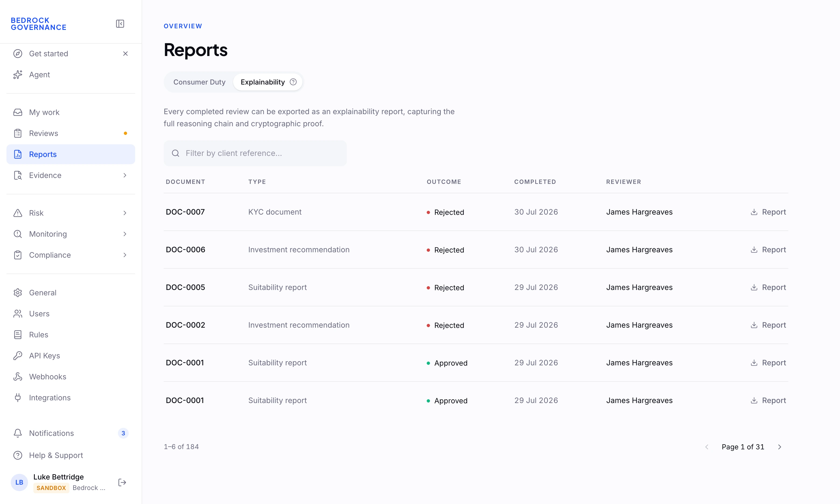
Task: Download Report for DOC-0002
Action: click(x=768, y=325)
